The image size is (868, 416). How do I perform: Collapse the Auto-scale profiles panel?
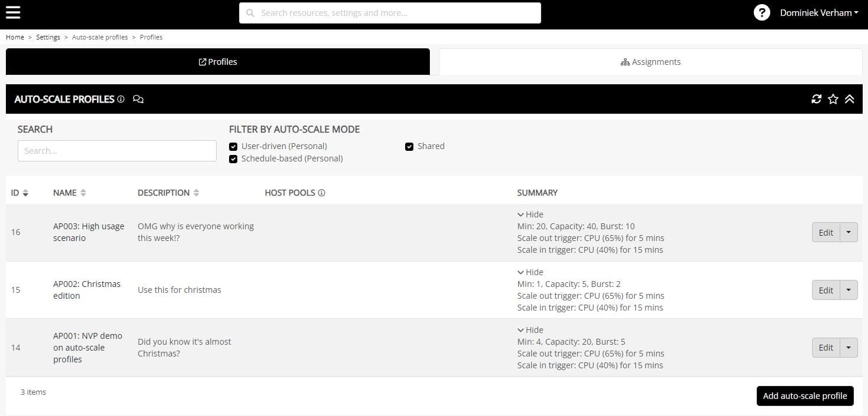click(x=849, y=99)
